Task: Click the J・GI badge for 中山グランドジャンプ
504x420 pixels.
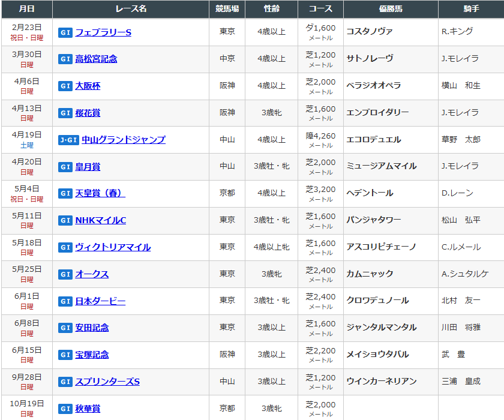Action: pyautogui.click(x=68, y=140)
